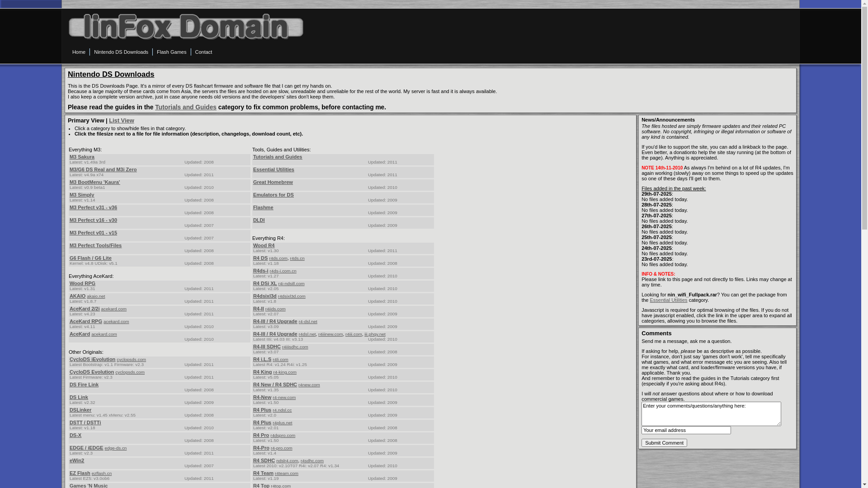Follow the Tutorials and Guides link in heading
Screen dimensions: 868x488
pos(186,108)
